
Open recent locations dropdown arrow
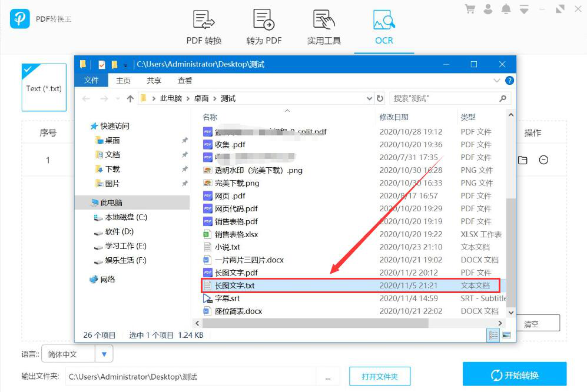click(118, 98)
